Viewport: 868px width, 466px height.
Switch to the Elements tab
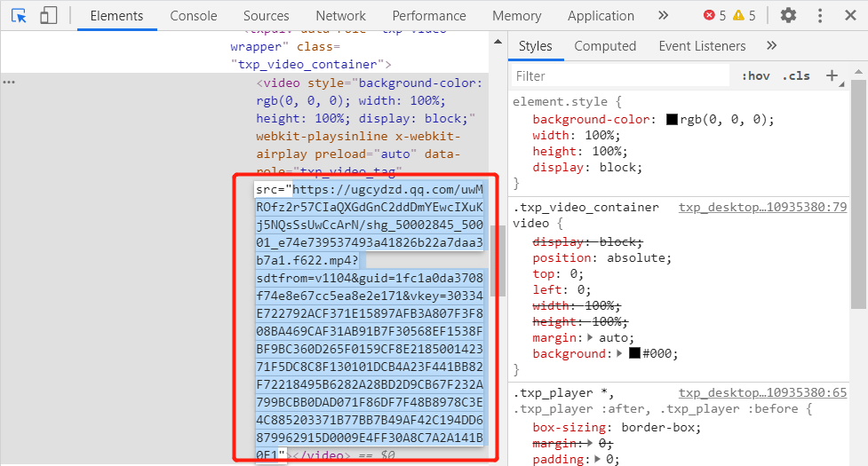(116, 16)
